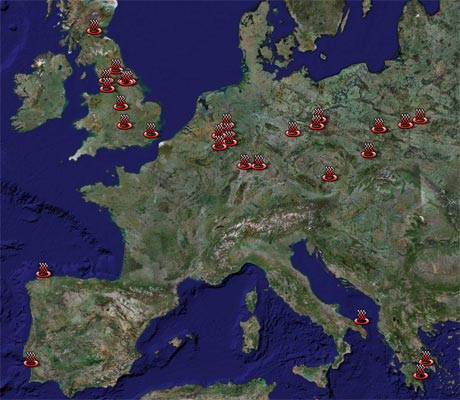Open the marker in the English Midlands
Viewport: 460px width, 400px height.
[x=121, y=103]
